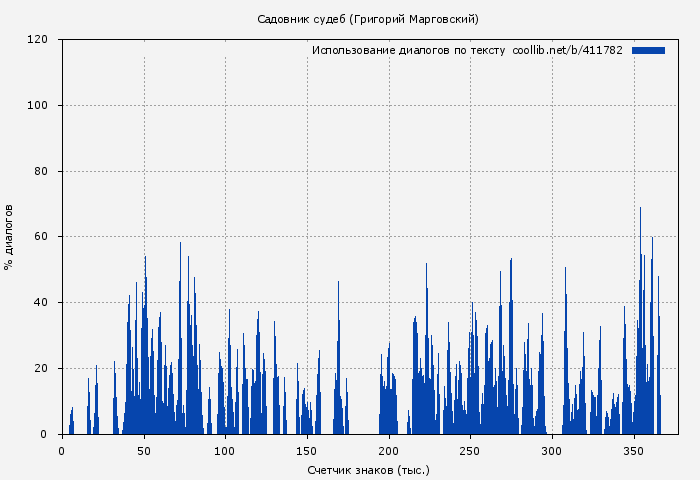
Task: Click the 350 tick label on the x-axis
Action: 634,451
